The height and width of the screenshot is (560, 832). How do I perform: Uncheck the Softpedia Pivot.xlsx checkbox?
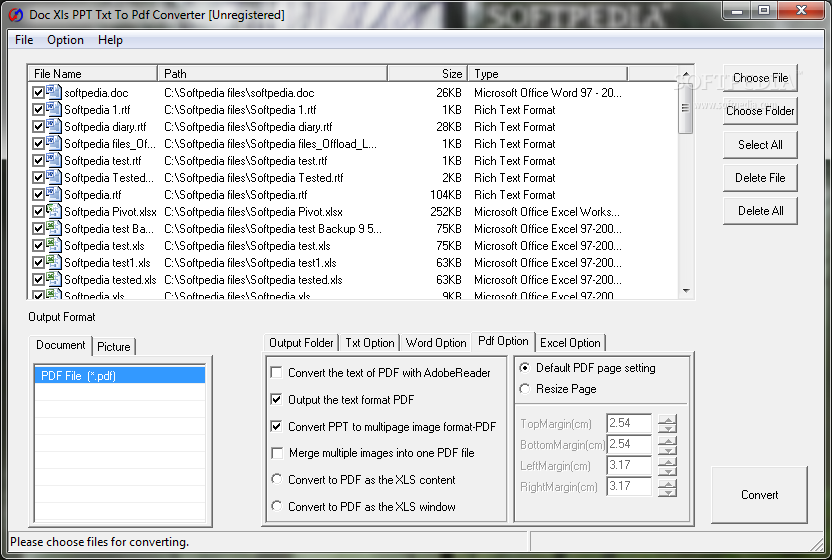pos(38,212)
